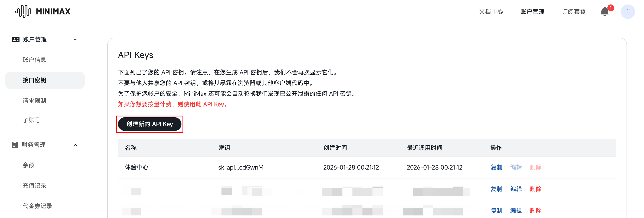The image size is (644, 218).
Task: Delete the 体验中心 API key
Action: coord(536,167)
